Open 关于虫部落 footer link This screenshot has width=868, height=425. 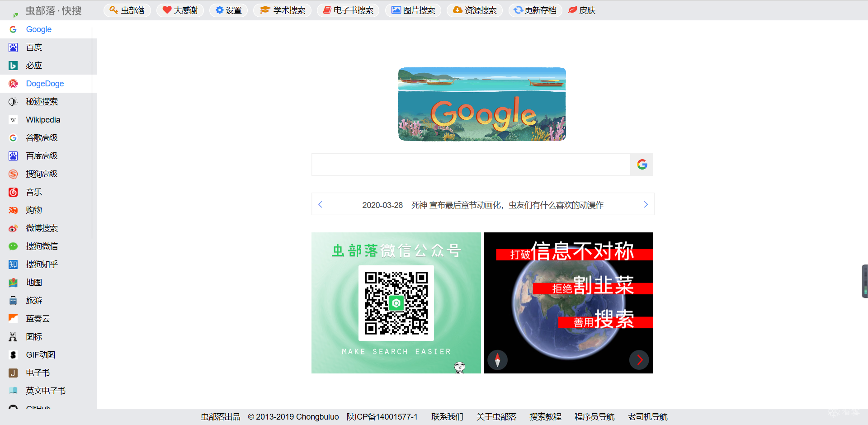[x=496, y=417]
